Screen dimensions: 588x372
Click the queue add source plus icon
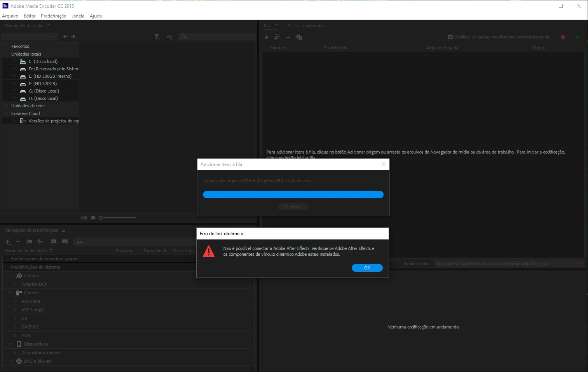point(267,37)
